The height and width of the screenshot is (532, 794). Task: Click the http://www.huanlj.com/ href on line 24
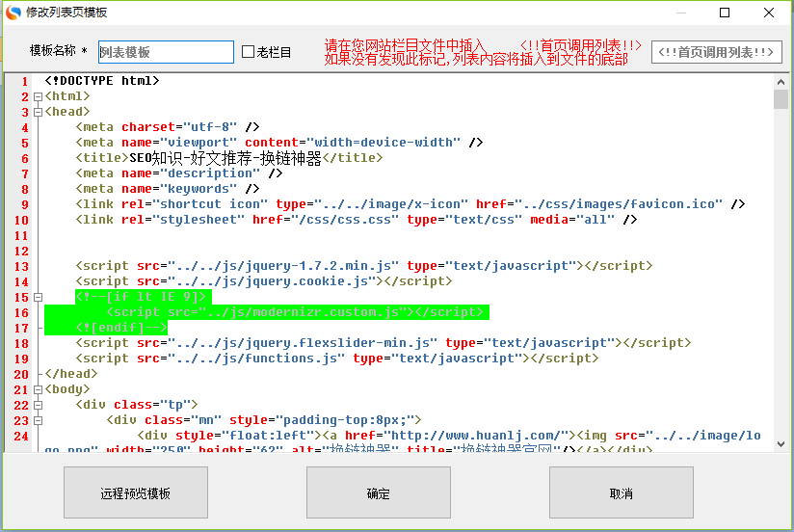(476, 436)
